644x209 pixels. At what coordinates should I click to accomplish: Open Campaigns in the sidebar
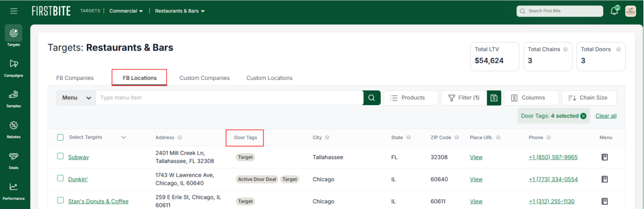tap(13, 68)
